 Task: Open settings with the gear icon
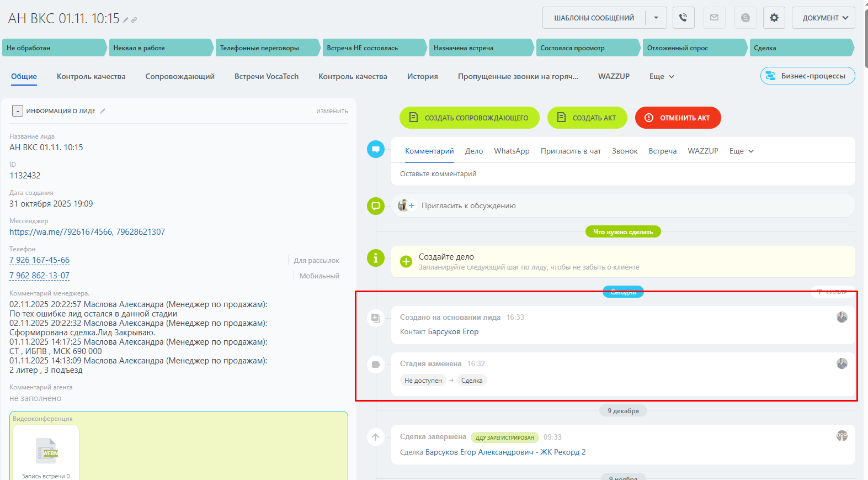(x=774, y=18)
